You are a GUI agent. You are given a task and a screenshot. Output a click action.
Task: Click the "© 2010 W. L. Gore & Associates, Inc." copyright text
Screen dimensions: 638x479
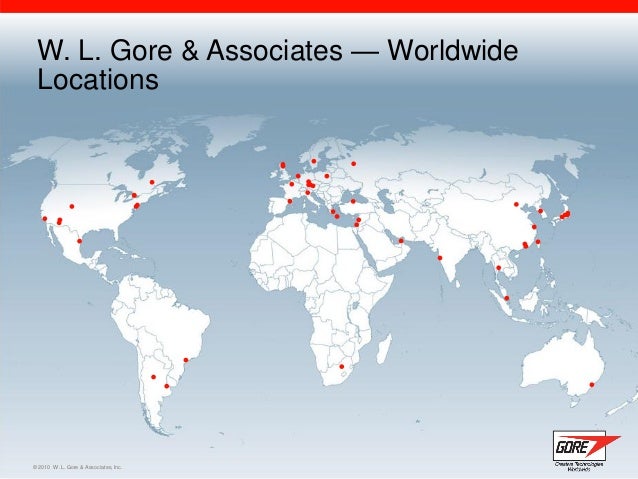pos(77,467)
